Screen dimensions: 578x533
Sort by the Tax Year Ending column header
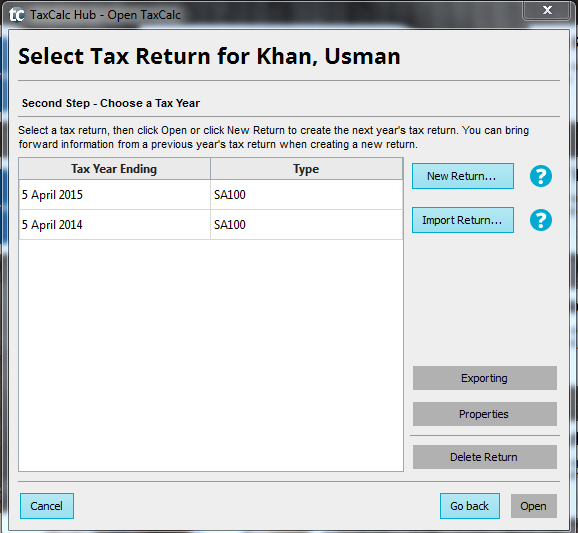(114, 169)
